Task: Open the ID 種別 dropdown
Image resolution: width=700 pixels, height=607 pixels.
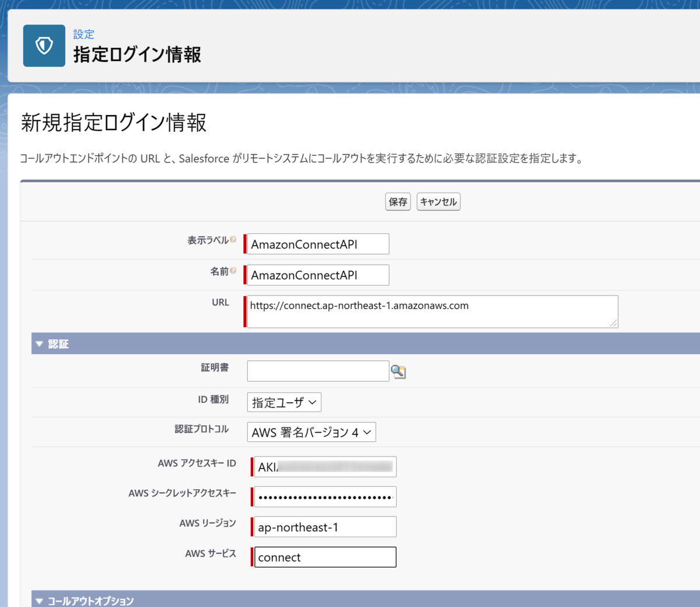Action: click(284, 402)
